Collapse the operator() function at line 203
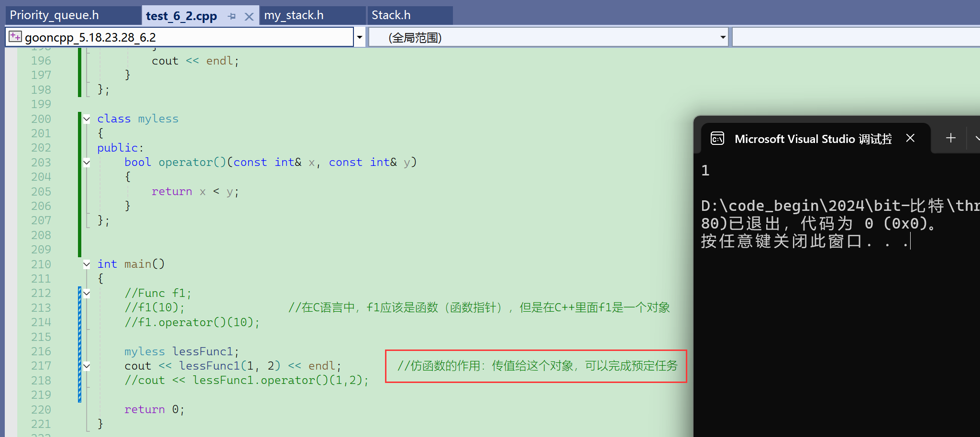The image size is (980, 437). tap(87, 163)
